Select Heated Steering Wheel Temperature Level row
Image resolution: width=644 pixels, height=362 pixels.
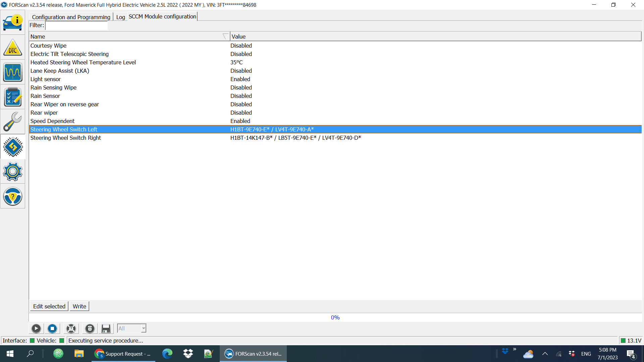(x=335, y=62)
